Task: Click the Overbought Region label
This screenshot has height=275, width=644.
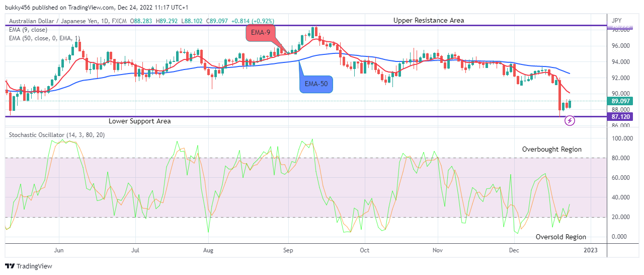Action: [551, 149]
